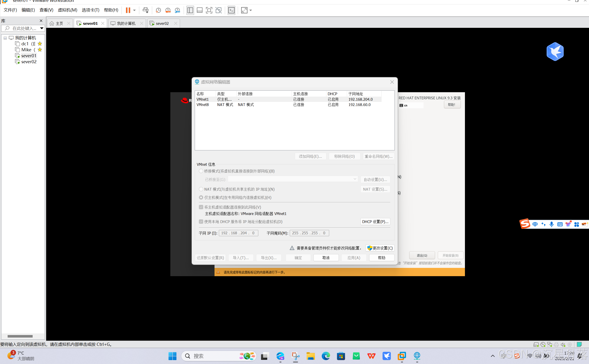The width and height of the screenshot is (589, 364).
Task: Click the send Ctrl+Alt+Del icon
Action: (145, 10)
